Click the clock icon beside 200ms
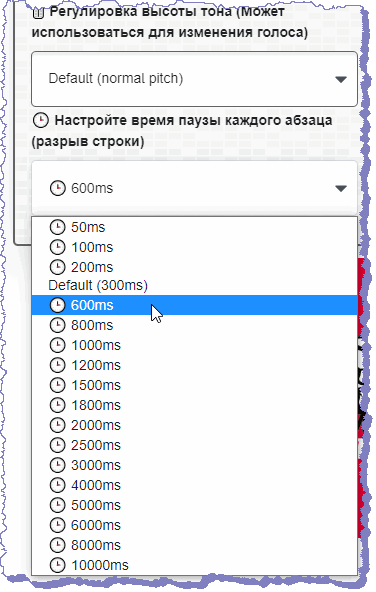 click(x=57, y=267)
